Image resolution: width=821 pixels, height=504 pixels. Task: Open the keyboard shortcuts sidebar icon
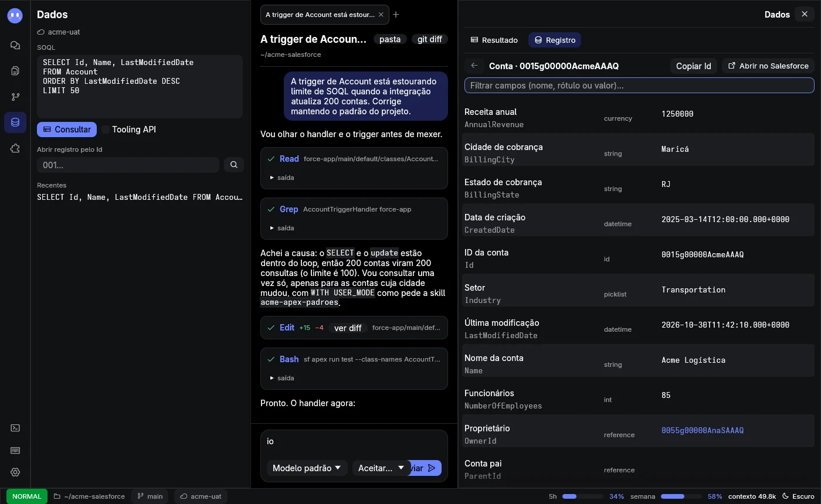[15, 450]
